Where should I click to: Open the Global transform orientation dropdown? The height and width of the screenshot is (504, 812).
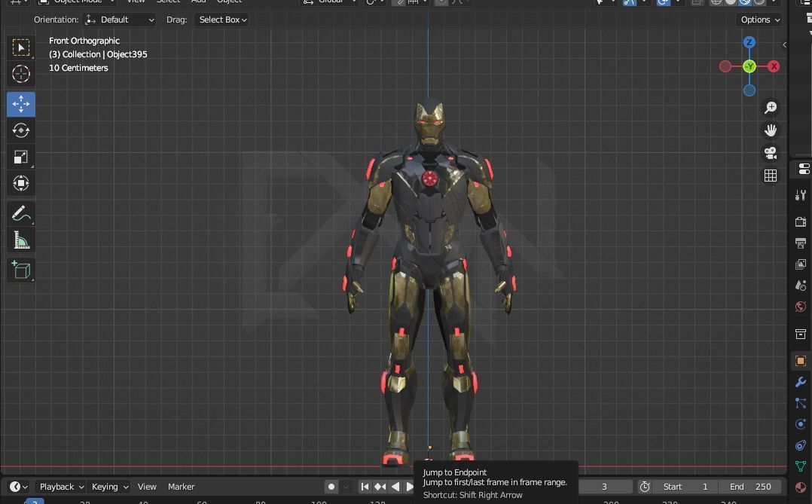tap(329, 2)
